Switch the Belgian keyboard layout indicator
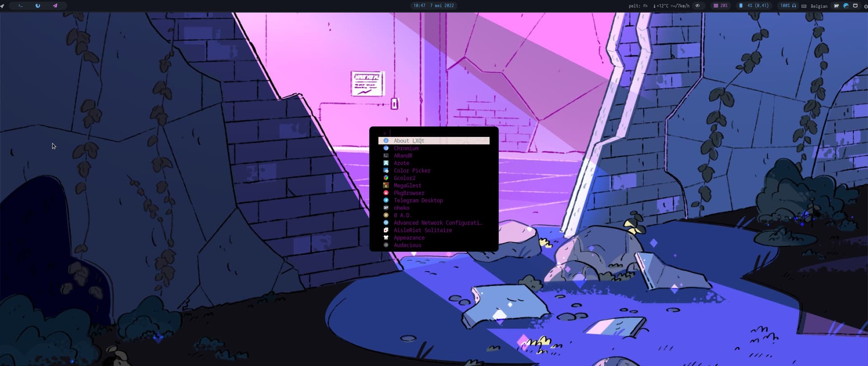 pyautogui.click(x=819, y=6)
